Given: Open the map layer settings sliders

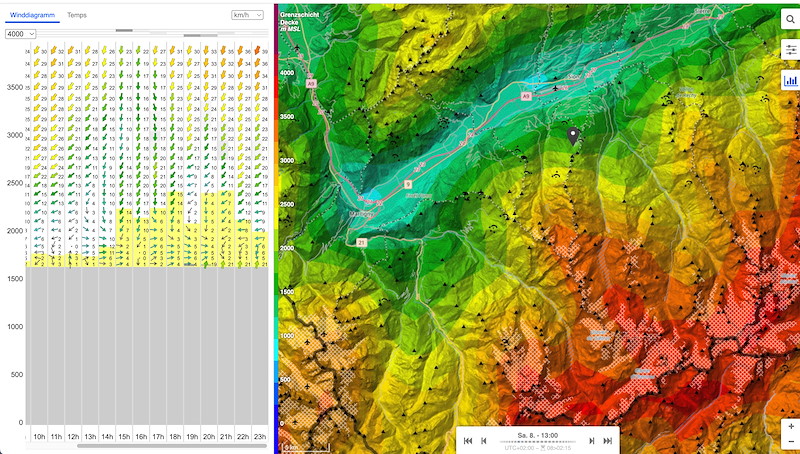Looking at the screenshot, I should (x=790, y=49).
